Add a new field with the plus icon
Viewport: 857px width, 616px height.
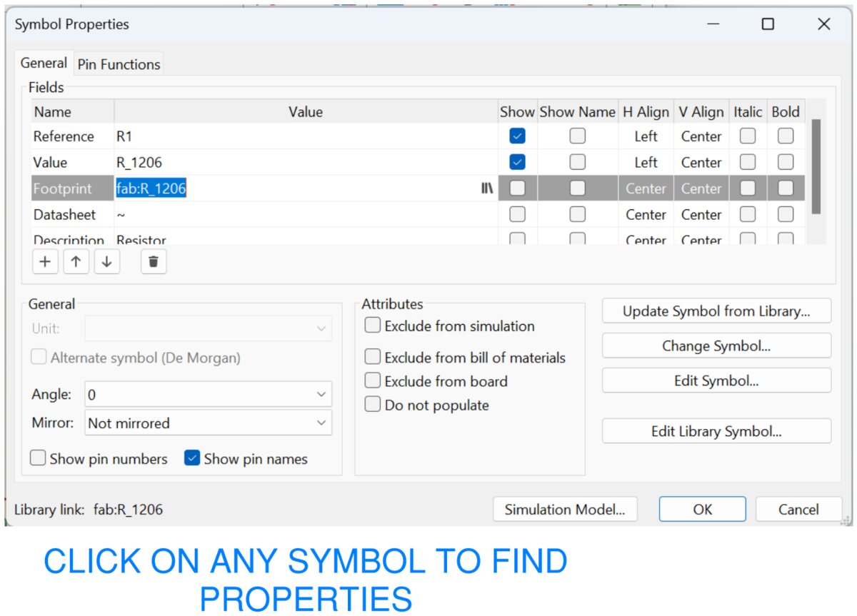tap(45, 261)
